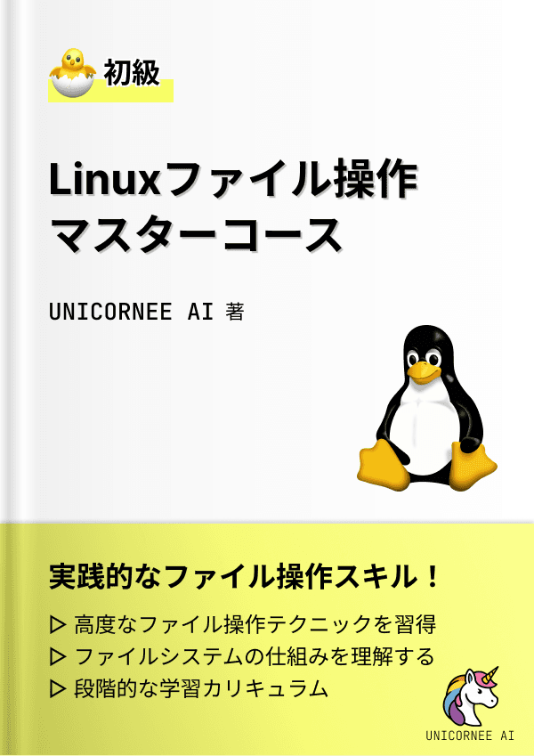This screenshot has width=534, height=756.
Task: Click the penguin's right yellow foot
Action: [x=473, y=466]
